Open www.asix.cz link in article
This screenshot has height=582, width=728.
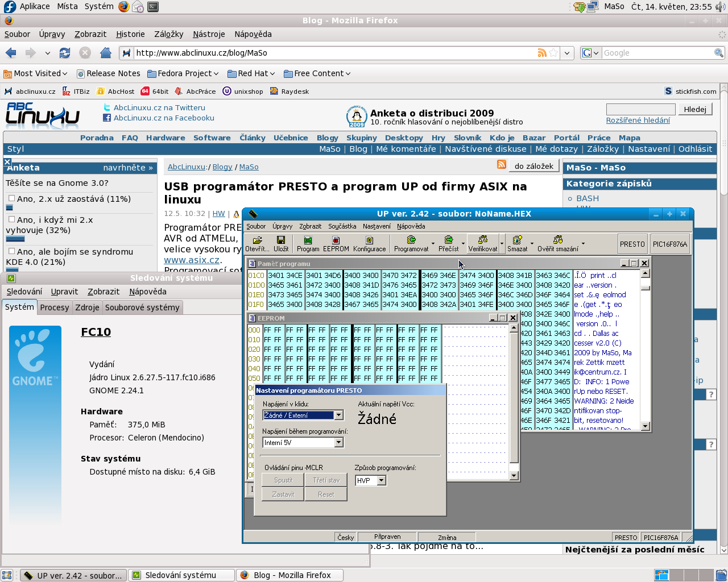coord(192,260)
